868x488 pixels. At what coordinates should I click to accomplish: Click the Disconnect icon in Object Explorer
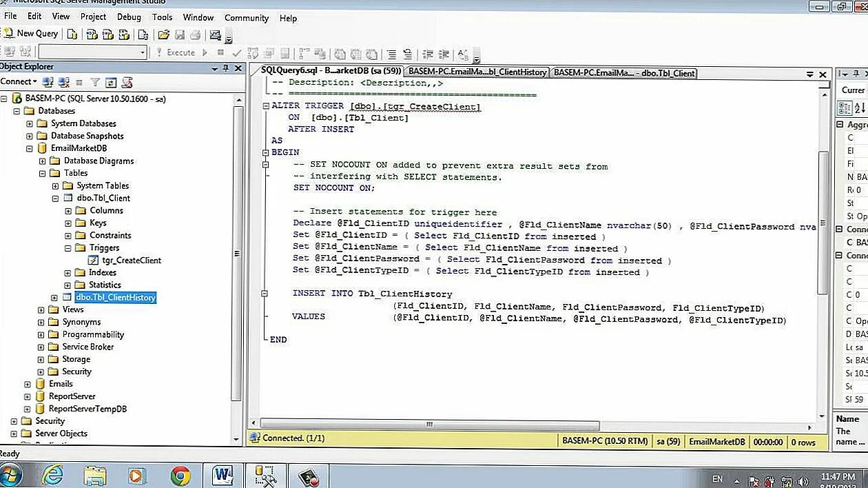tap(62, 81)
